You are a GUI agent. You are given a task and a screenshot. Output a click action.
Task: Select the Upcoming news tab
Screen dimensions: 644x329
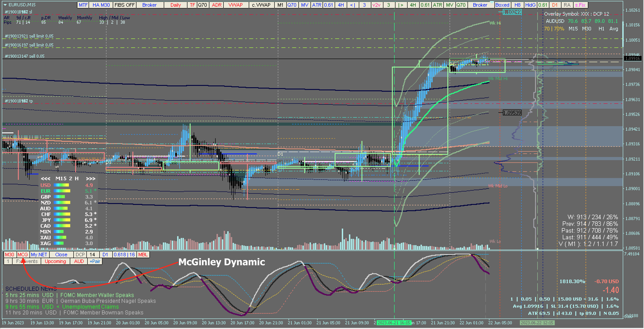[x=55, y=261]
